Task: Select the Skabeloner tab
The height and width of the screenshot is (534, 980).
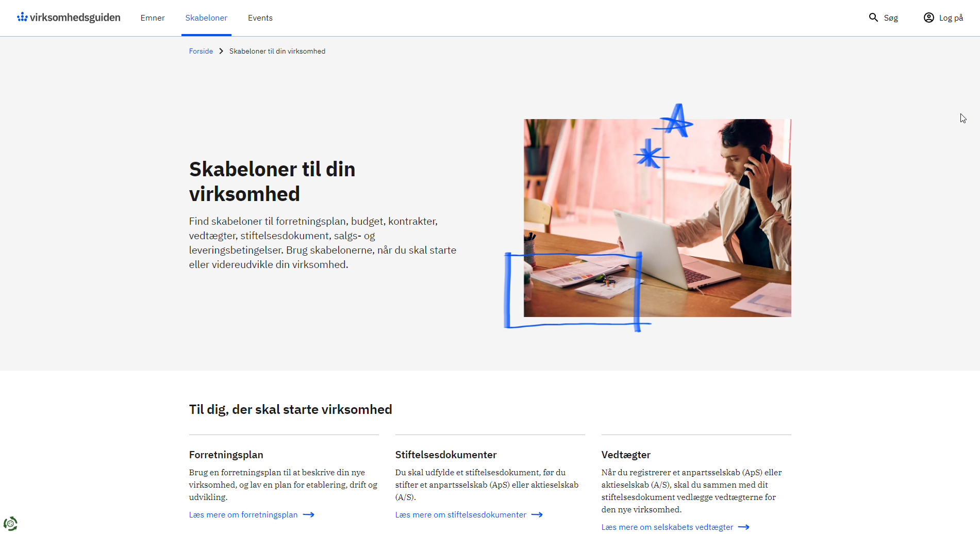Action: [x=206, y=18]
